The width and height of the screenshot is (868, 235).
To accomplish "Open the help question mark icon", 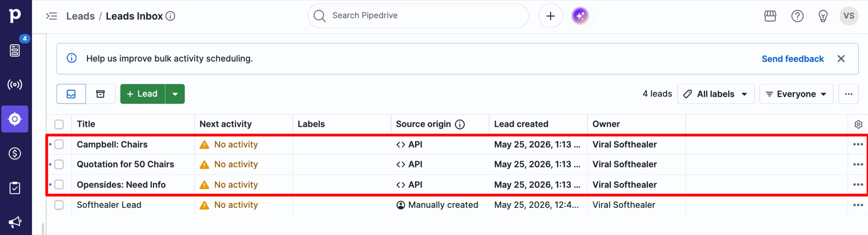I will 797,16.
